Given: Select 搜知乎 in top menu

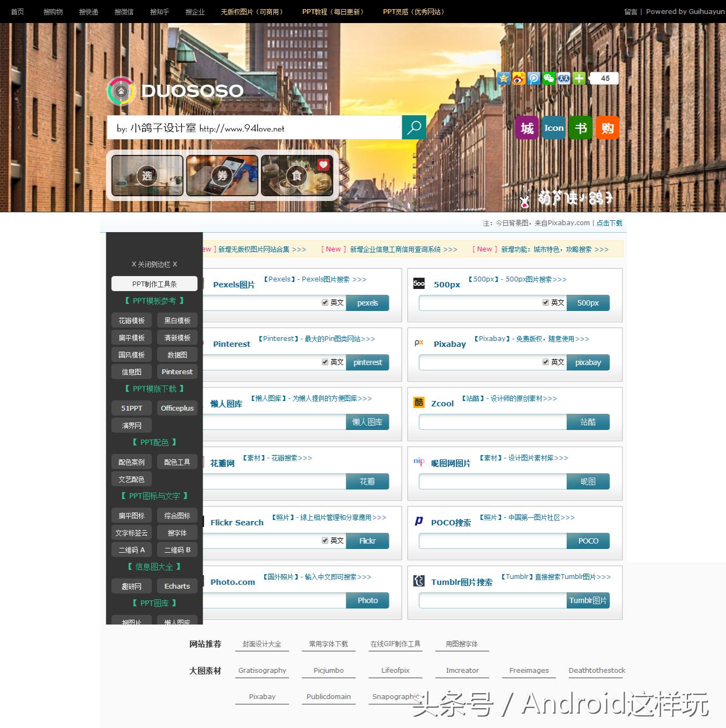Looking at the screenshot, I should pos(159,11).
